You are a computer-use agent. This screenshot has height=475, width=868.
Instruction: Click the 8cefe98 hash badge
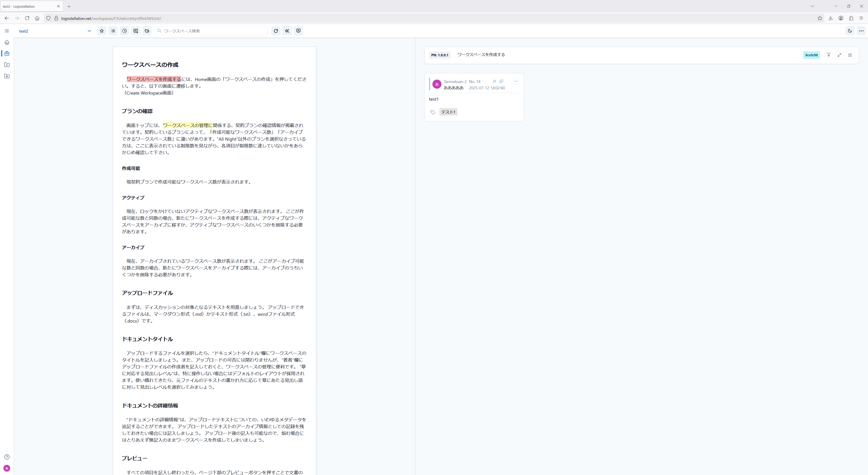(x=811, y=55)
